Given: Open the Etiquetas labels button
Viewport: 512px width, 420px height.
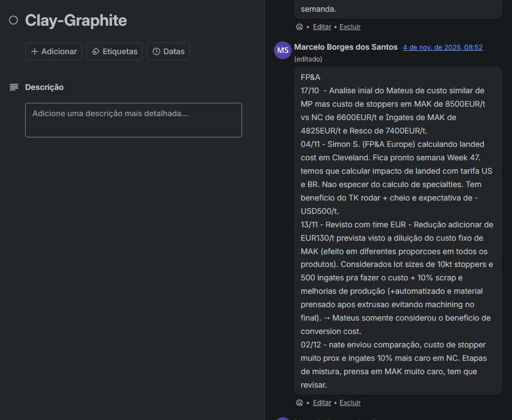Looking at the screenshot, I should point(115,51).
